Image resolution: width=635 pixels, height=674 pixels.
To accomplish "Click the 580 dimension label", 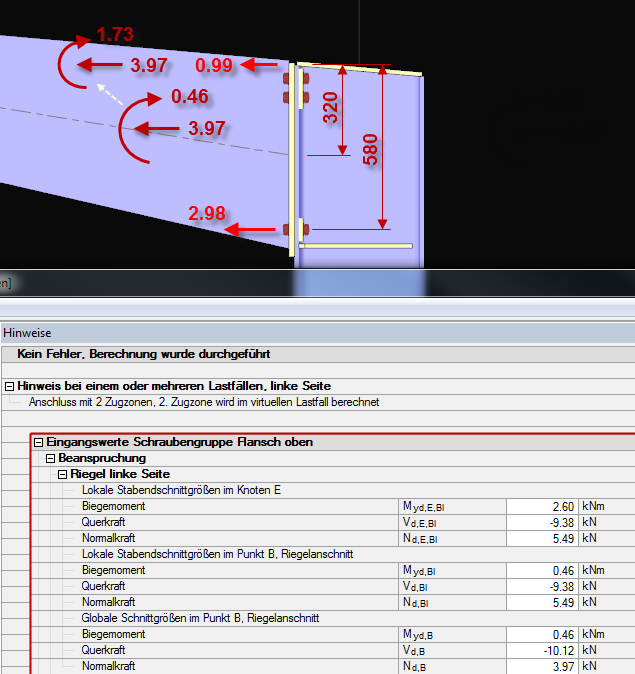I will coord(370,150).
